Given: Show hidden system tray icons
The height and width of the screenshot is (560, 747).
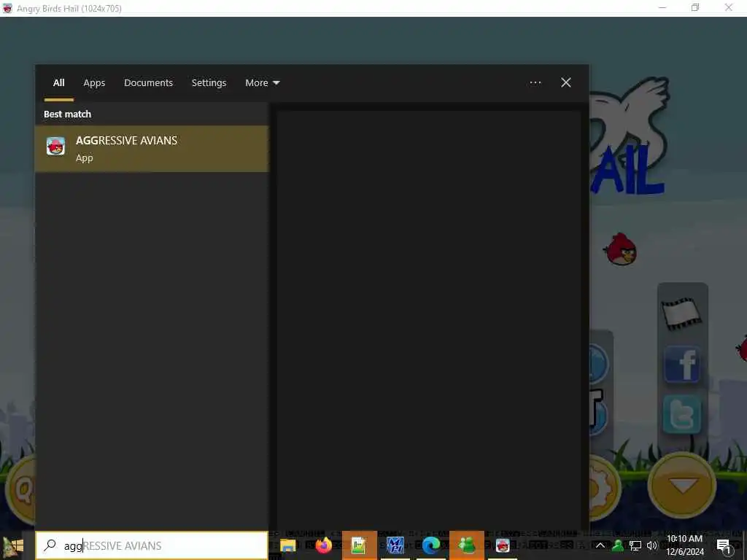Looking at the screenshot, I should click(600, 545).
